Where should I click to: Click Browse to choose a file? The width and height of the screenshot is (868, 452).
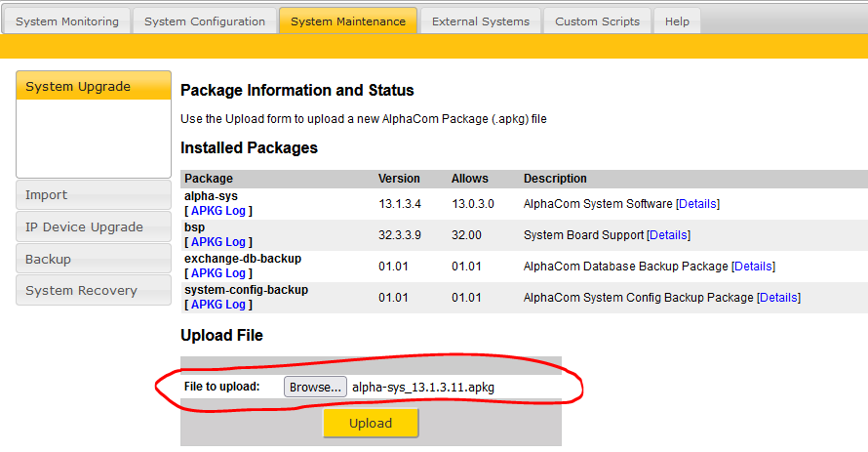tap(315, 388)
